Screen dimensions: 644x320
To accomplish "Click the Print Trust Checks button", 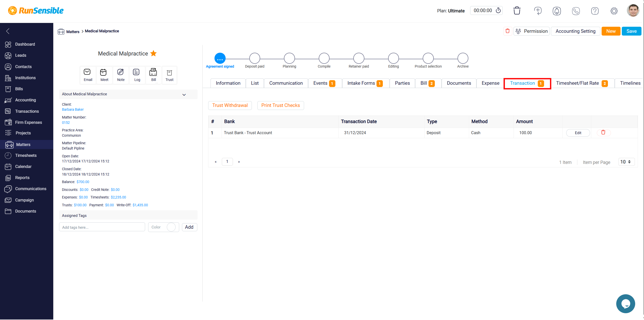I will point(281,105).
